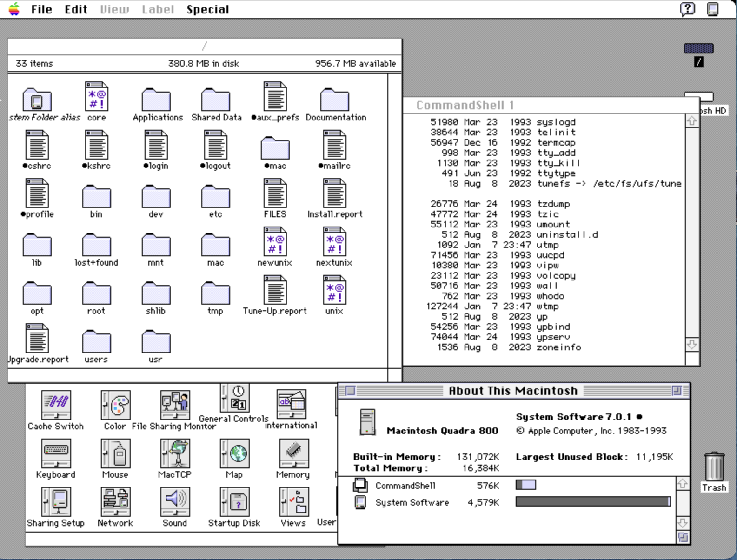Open the Cache Switch control panel
The height and width of the screenshot is (560, 737).
point(56,405)
